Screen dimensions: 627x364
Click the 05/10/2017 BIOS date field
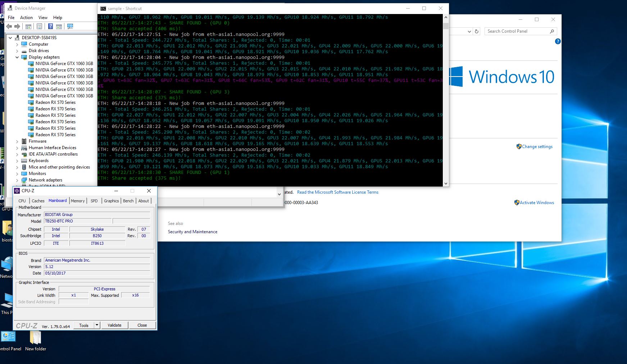(97, 273)
